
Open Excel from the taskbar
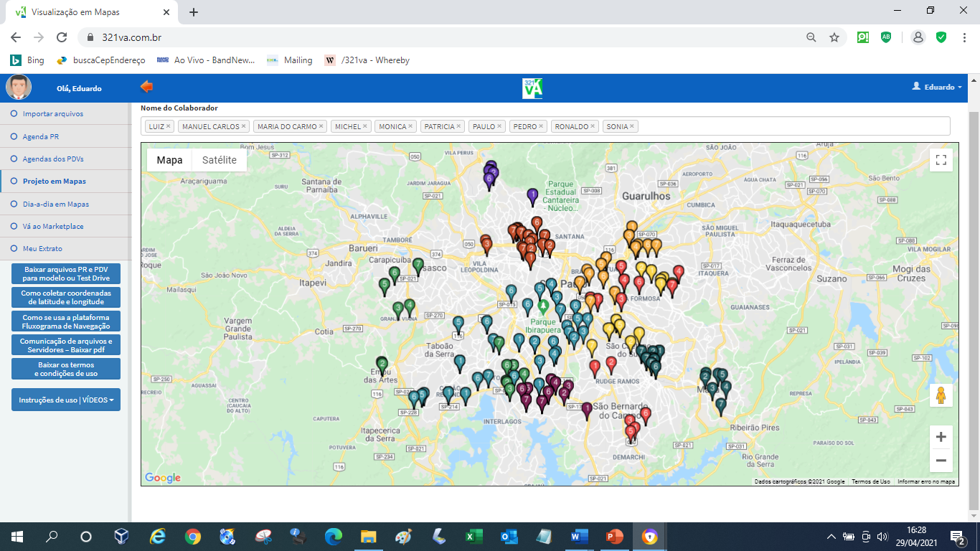473,537
